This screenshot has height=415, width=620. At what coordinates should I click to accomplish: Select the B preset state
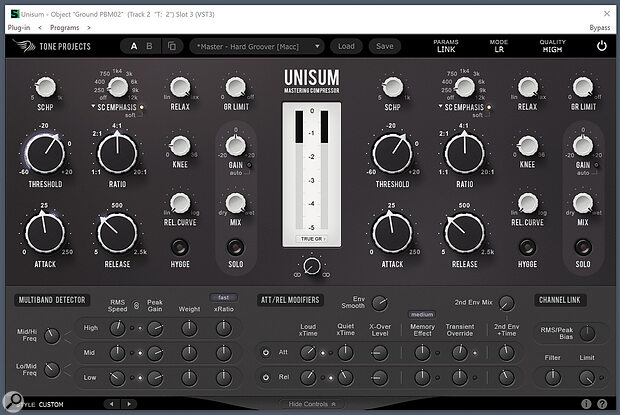tap(149, 46)
